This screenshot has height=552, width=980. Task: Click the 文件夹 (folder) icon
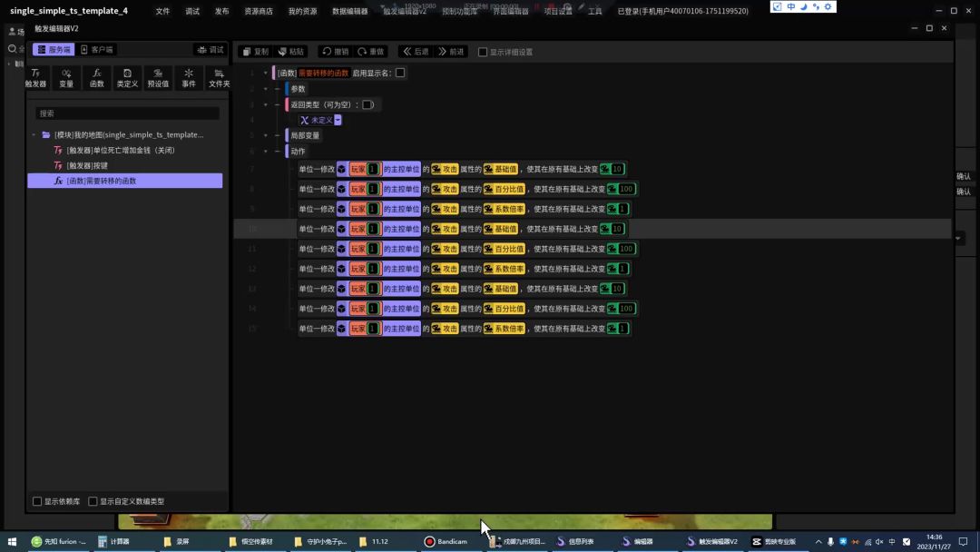click(219, 77)
